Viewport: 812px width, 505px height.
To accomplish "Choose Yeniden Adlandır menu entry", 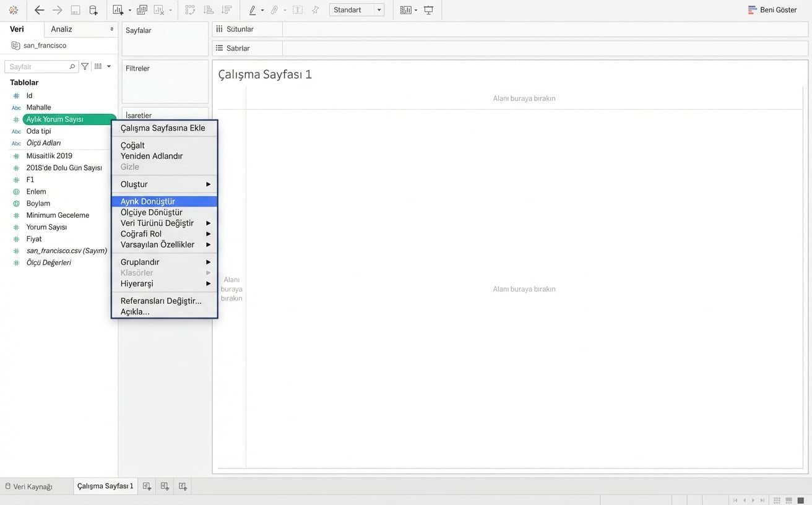I will tap(152, 156).
